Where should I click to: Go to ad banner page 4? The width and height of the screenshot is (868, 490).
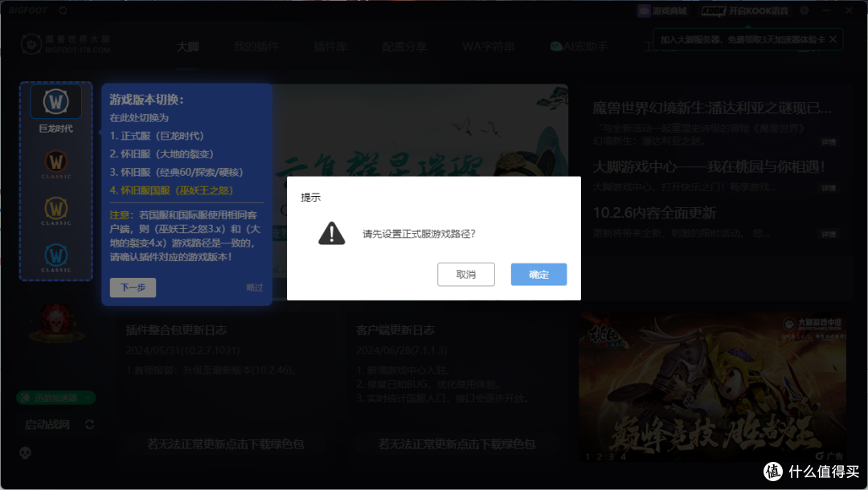coord(624,457)
